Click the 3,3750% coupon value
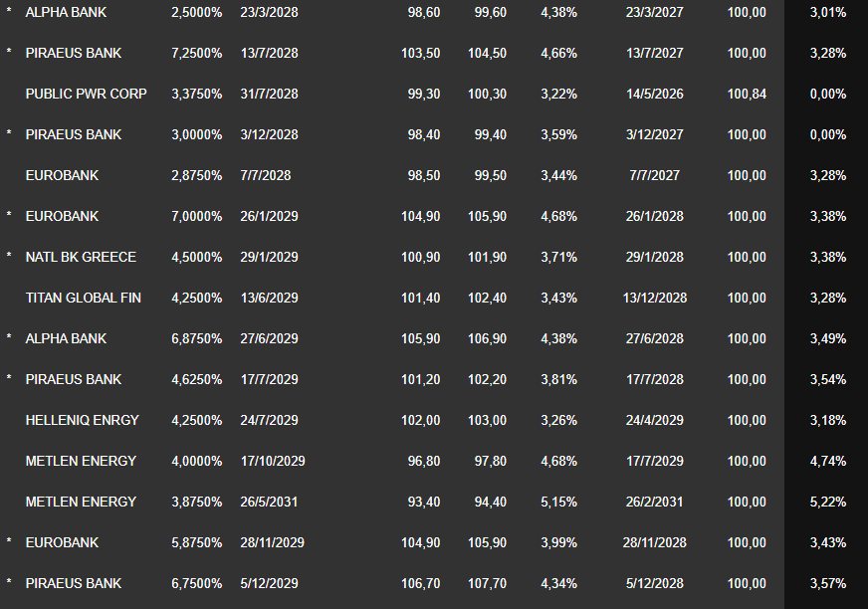 196,95
